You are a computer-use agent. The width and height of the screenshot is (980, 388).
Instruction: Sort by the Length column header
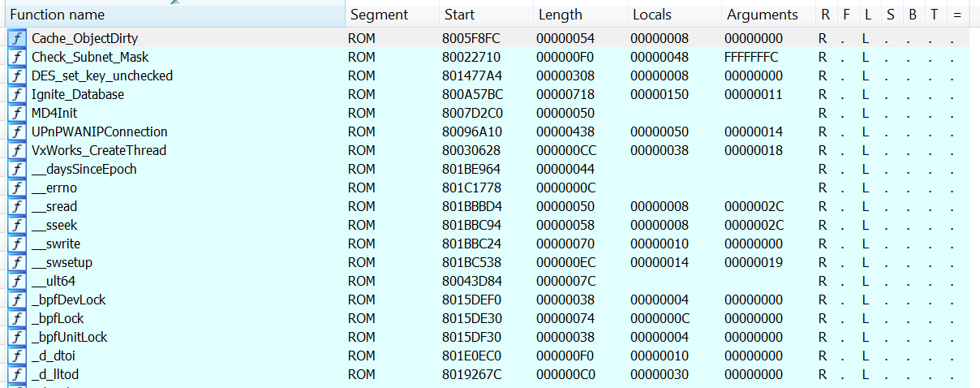click(581, 15)
